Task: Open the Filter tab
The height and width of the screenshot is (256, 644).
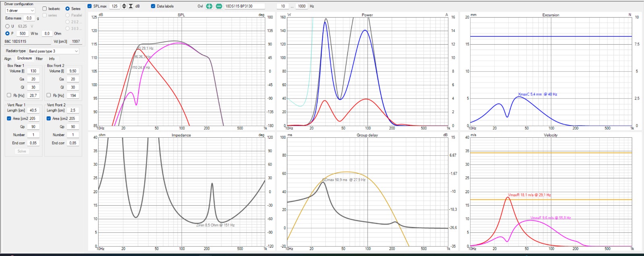Action: click(39, 59)
